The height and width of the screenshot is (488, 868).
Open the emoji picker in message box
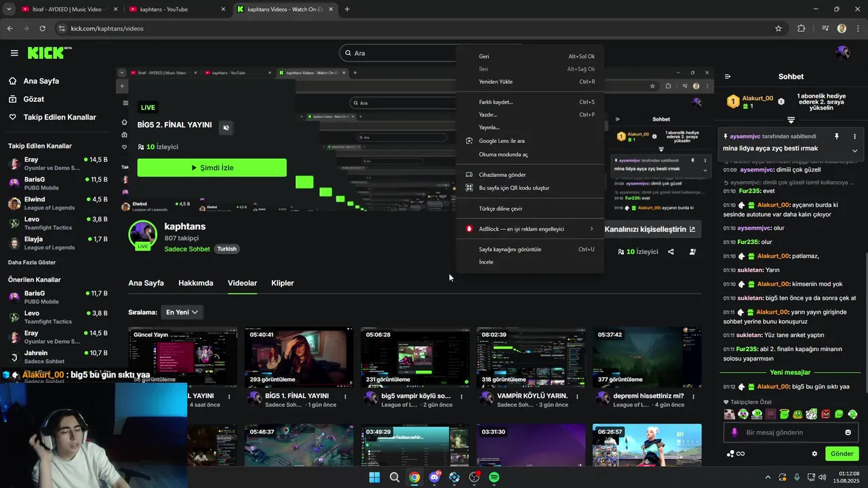click(848, 432)
